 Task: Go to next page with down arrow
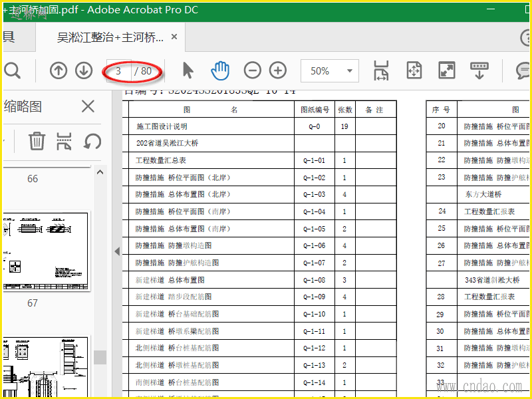point(84,71)
